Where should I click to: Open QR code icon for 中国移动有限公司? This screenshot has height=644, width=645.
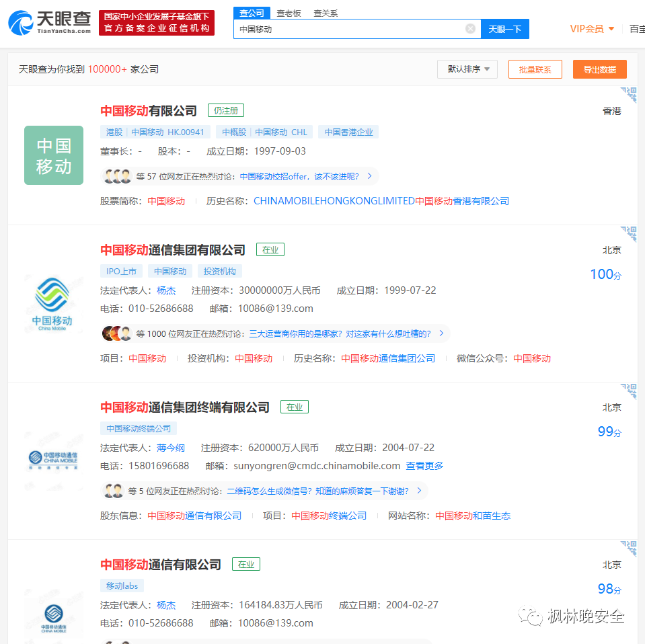pos(629,95)
